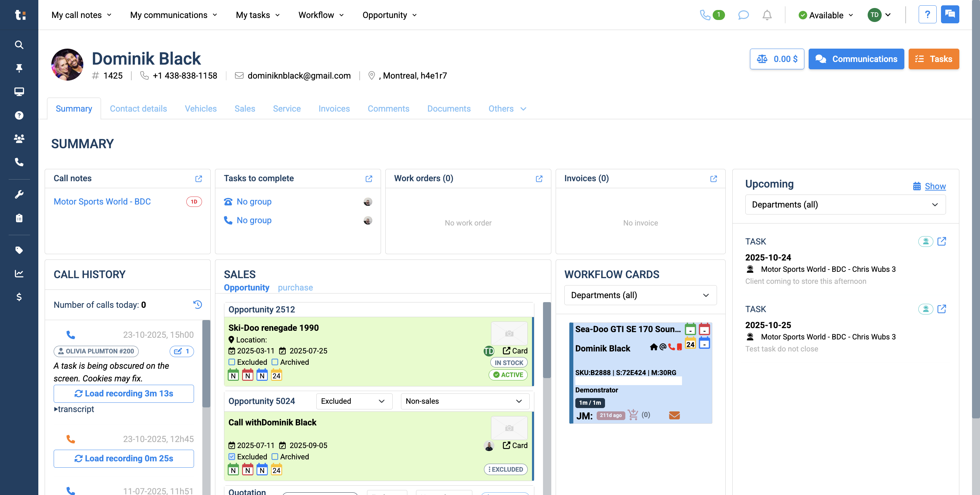
Task: Open Upcoming Departments (all) dropdown
Action: coord(845,205)
